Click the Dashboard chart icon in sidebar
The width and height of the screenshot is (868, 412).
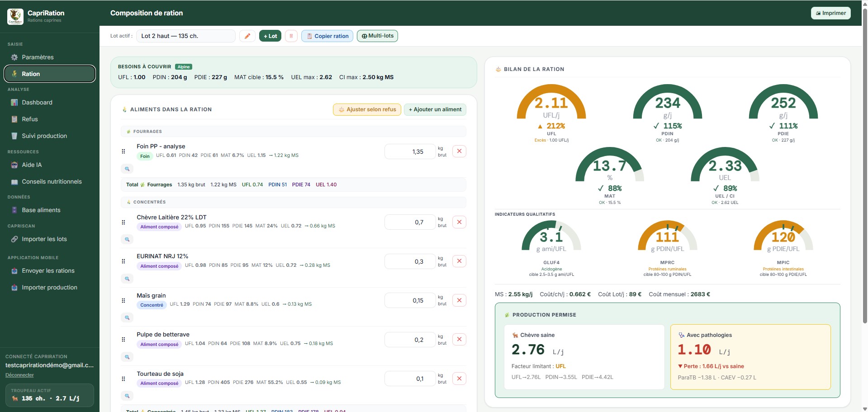coord(14,103)
